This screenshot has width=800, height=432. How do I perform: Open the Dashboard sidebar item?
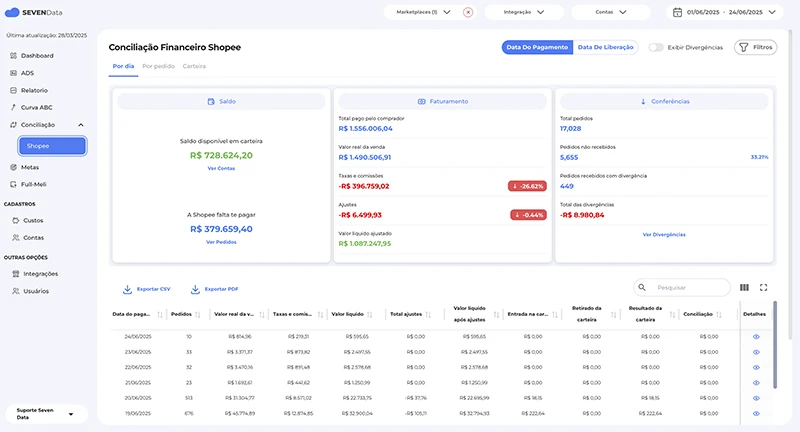click(37, 55)
